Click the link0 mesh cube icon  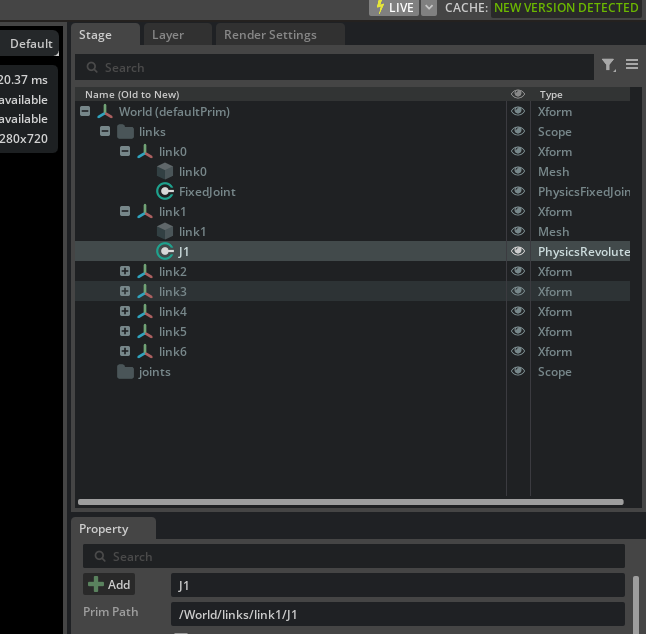tap(165, 172)
